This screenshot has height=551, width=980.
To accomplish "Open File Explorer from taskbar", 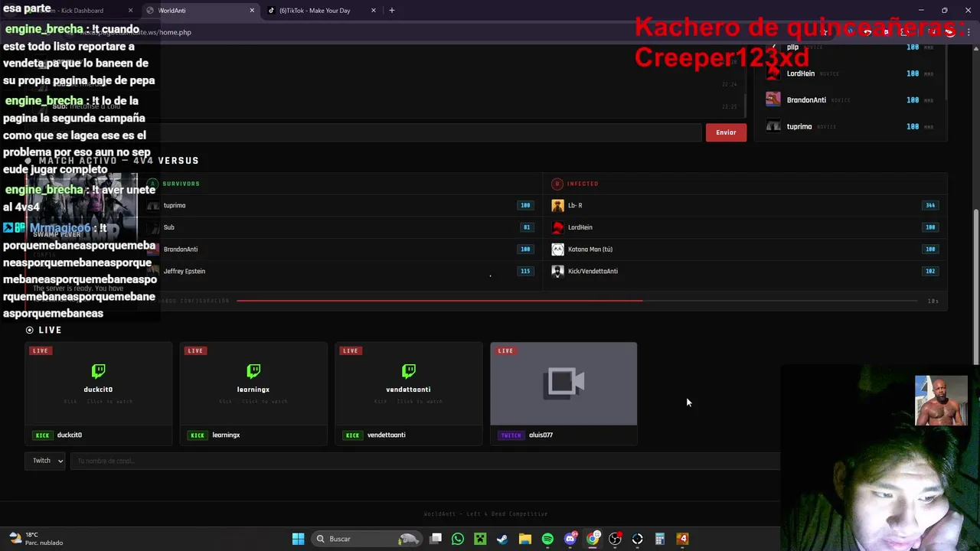I will point(525,539).
